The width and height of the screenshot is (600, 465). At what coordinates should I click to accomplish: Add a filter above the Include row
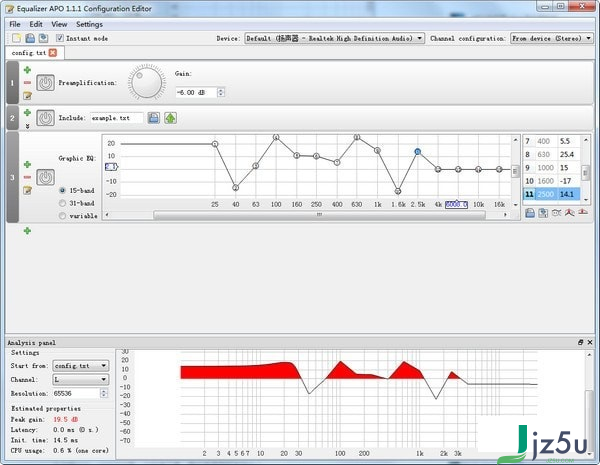[27, 113]
